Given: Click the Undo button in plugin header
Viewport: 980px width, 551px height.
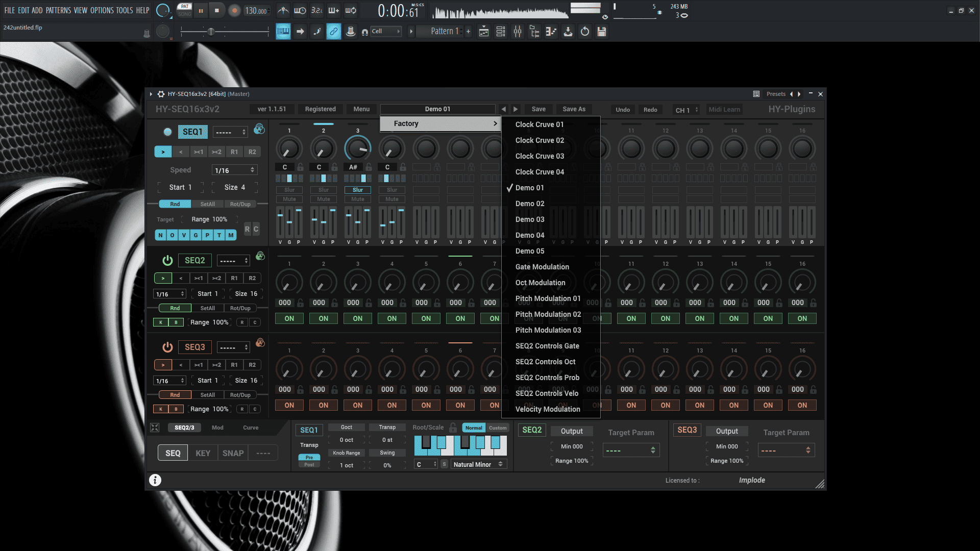Looking at the screenshot, I should (x=623, y=110).
